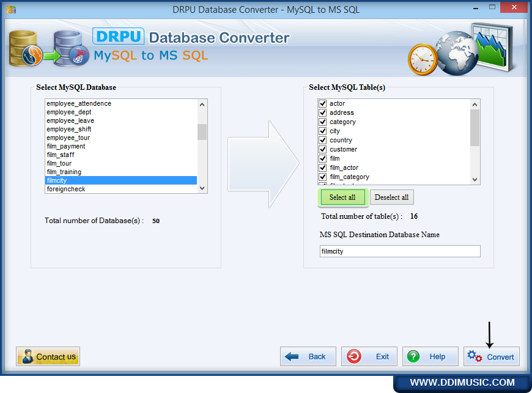Click the country table name
Viewport: 532px width, 393px height.
coord(341,140)
